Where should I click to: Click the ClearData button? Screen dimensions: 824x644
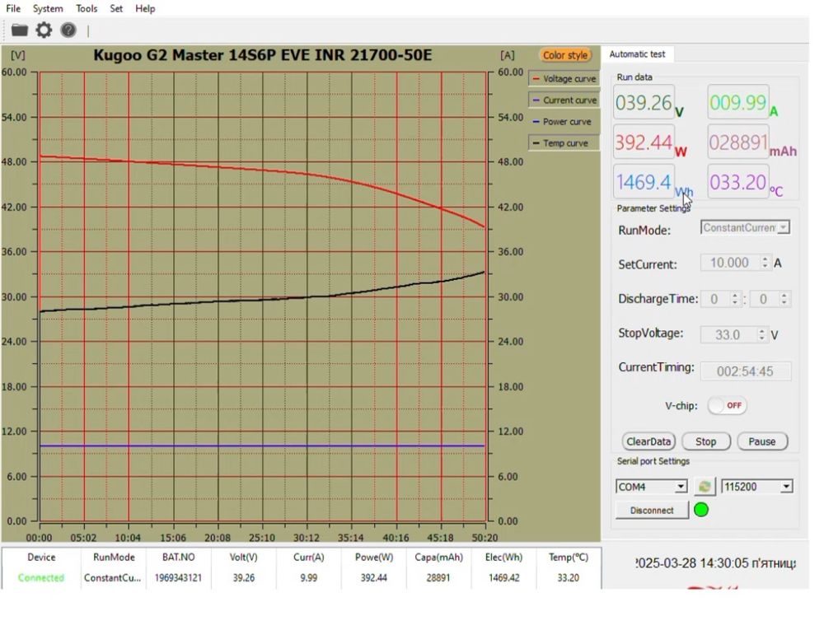(x=648, y=441)
